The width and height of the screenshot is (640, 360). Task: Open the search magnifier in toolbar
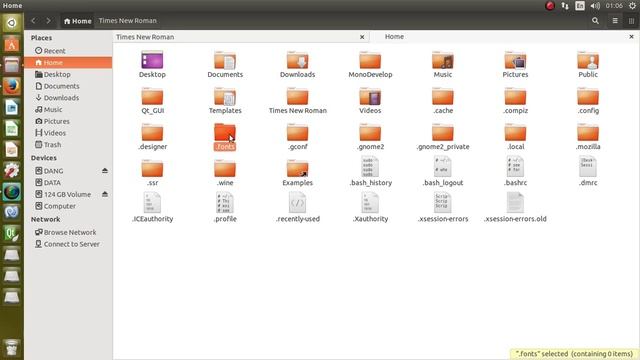(x=595, y=21)
